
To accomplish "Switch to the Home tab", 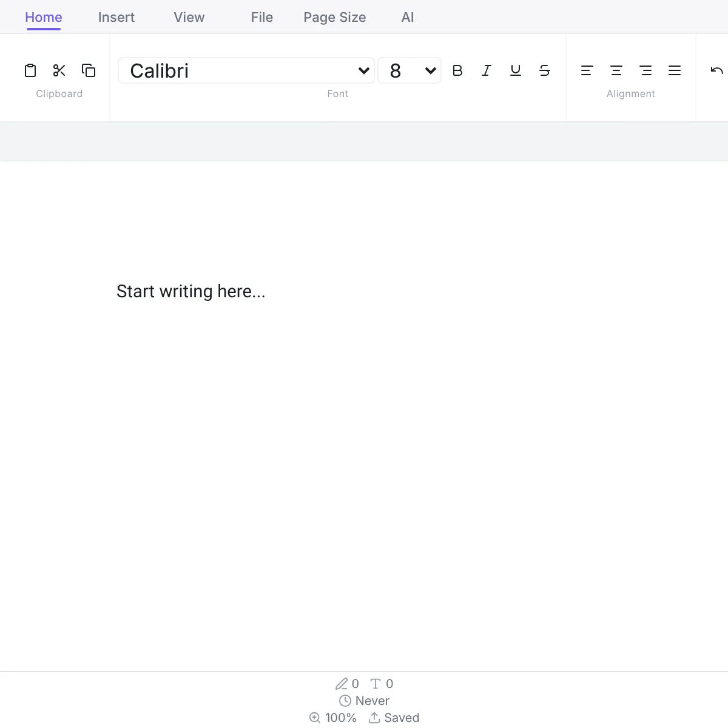I will [x=44, y=17].
